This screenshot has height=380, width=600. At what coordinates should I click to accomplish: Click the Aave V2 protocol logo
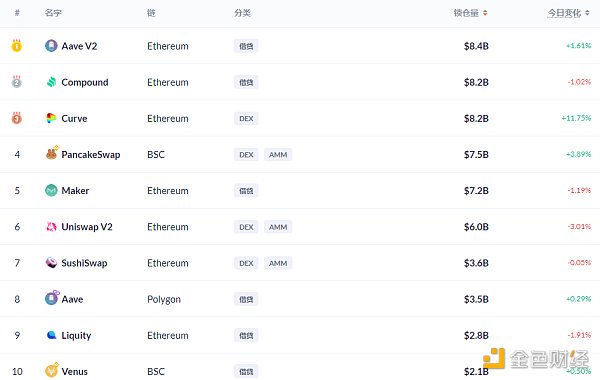[x=51, y=46]
